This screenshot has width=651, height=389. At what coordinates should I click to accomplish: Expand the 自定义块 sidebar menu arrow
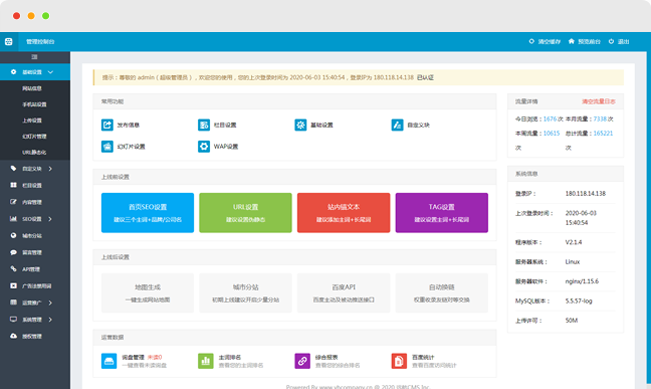coord(50,169)
